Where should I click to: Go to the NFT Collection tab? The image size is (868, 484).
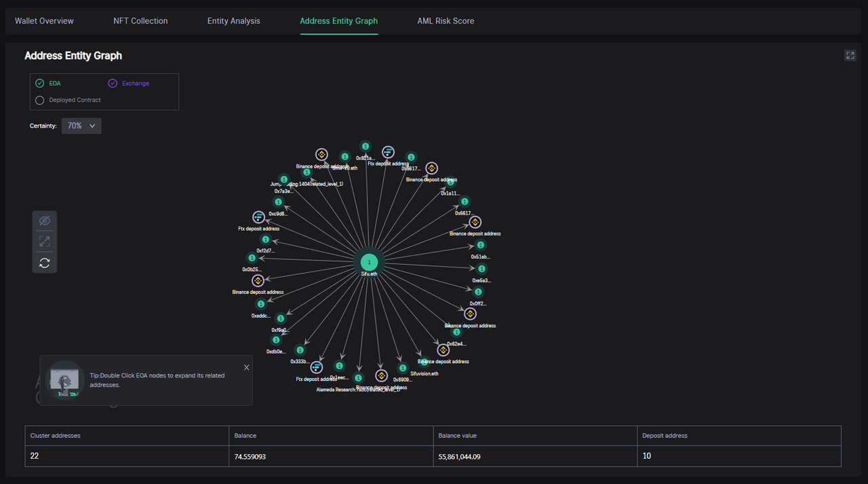point(140,21)
